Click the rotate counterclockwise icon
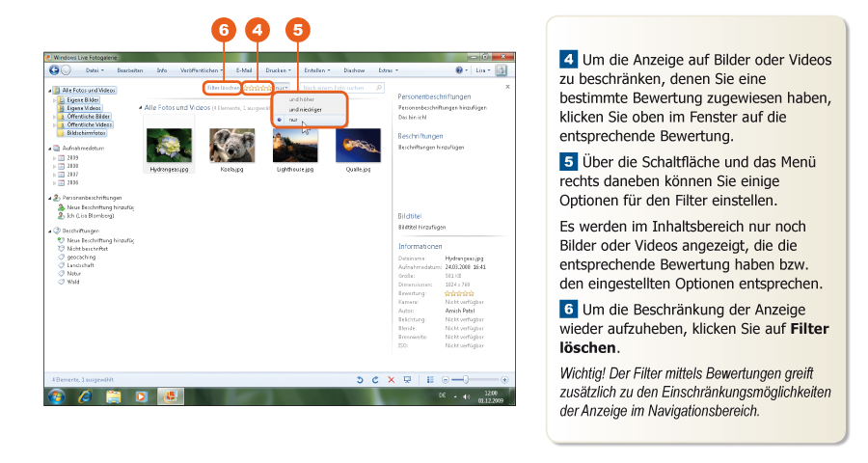Image resolution: width=868 pixels, height=463 pixels. coord(360,380)
